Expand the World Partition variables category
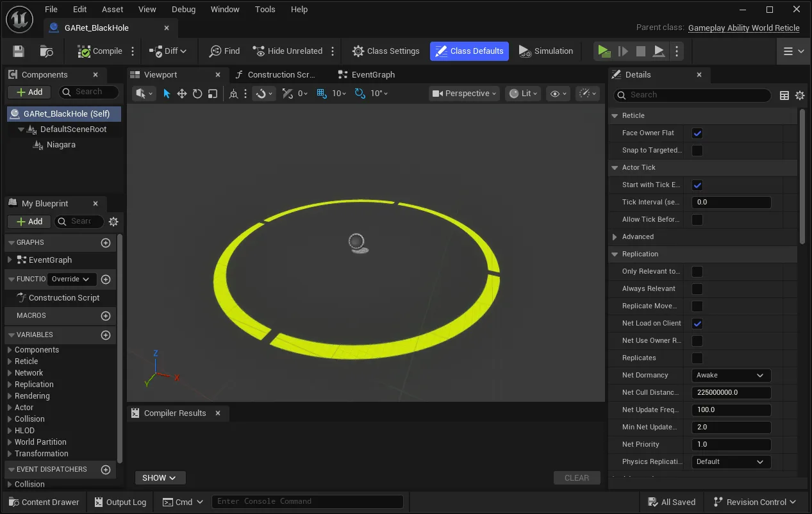 click(10, 442)
